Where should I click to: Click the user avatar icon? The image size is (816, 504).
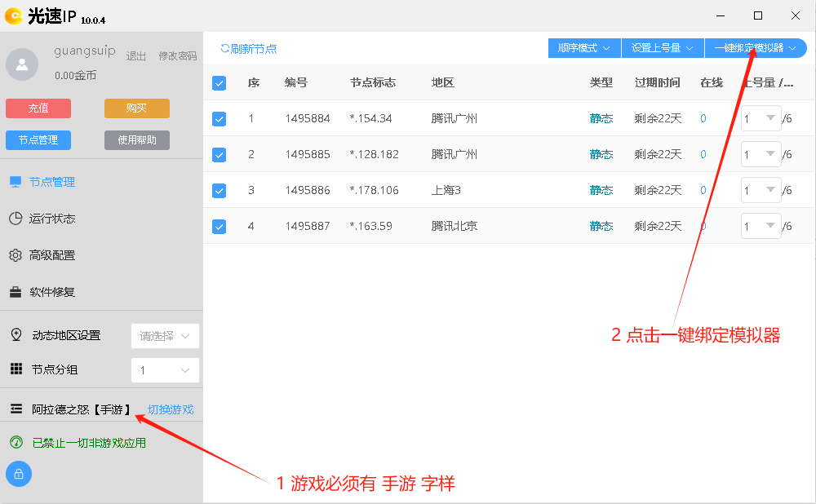pos(22,64)
